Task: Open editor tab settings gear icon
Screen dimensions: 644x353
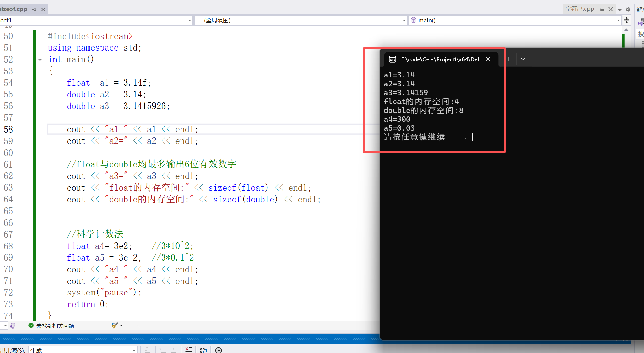Action: [x=628, y=9]
